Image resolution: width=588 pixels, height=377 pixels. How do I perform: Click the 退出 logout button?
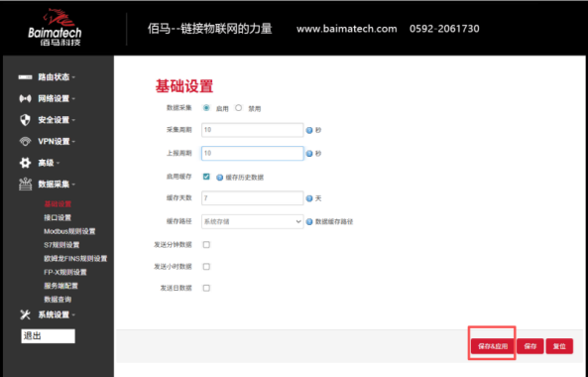(48, 336)
